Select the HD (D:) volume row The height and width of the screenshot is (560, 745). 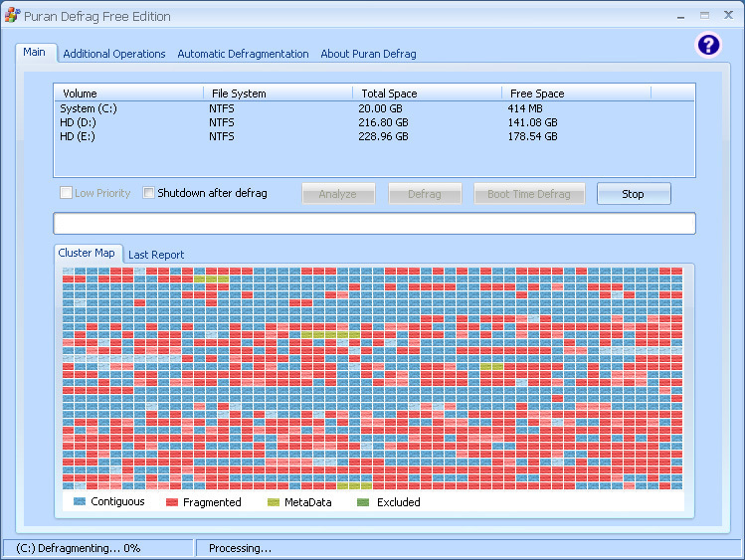(x=374, y=122)
